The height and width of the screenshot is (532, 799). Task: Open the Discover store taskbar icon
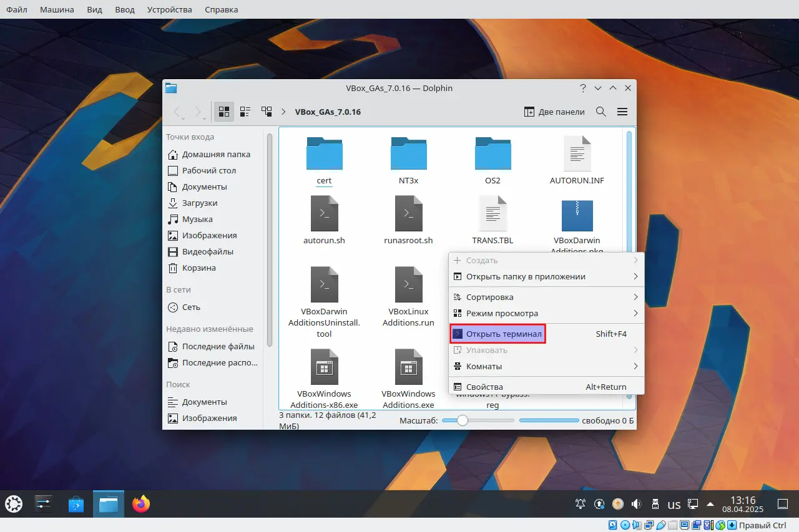pyautogui.click(x=76, y=504)
